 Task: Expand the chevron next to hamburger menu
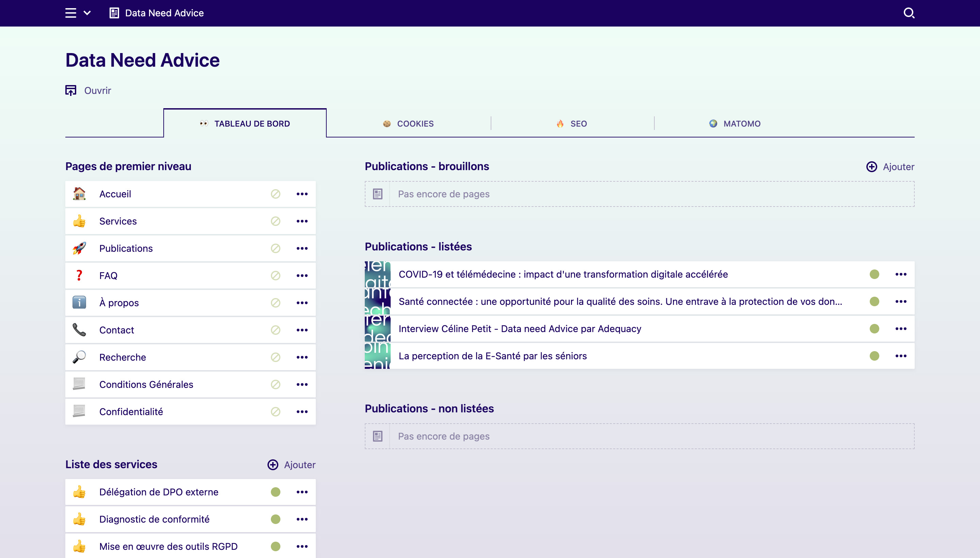[x=87, y=13]
